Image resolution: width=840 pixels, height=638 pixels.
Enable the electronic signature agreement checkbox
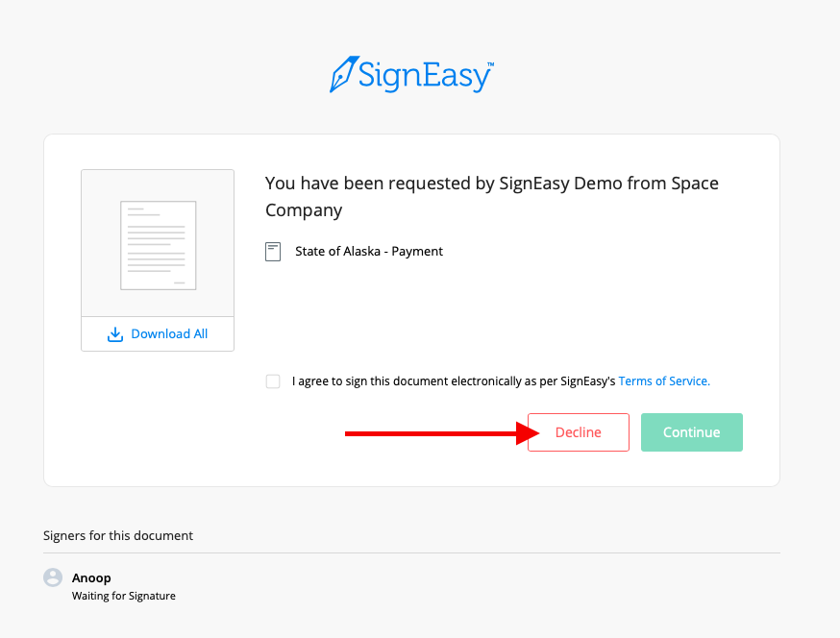(273, 380)
